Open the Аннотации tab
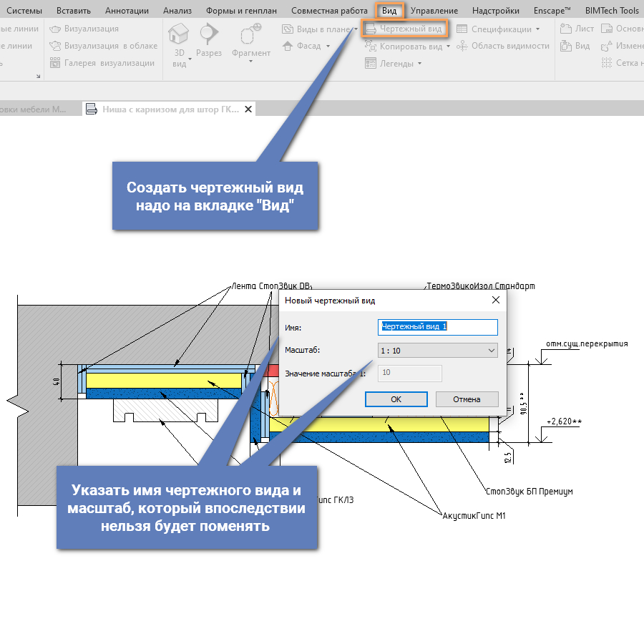The image size is (644, 644). click(x=127, y=11)
